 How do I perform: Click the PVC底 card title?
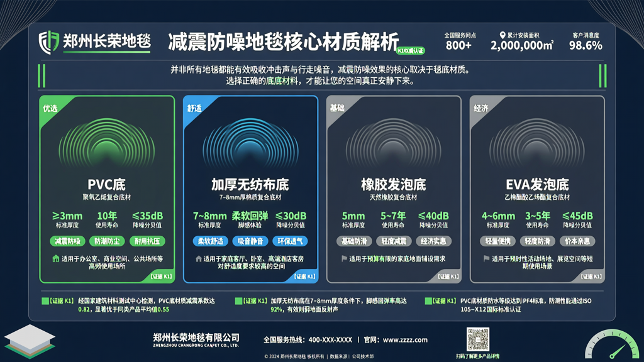[106, 184]
